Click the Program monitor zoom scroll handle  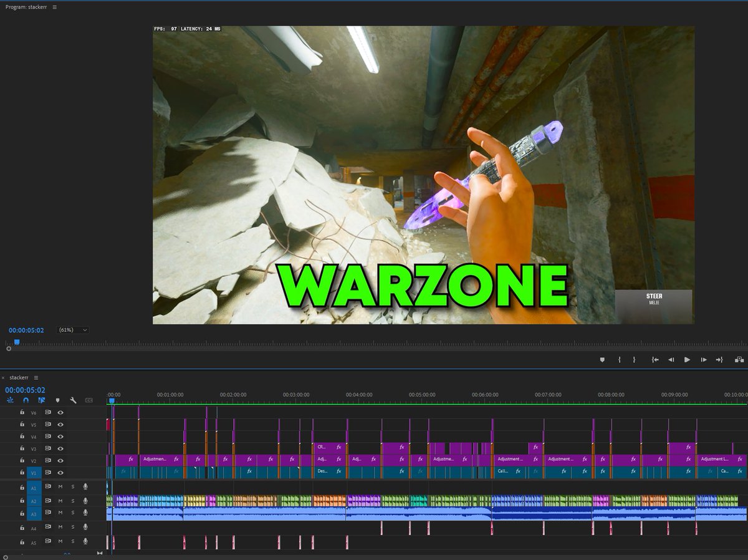(9, 349)
